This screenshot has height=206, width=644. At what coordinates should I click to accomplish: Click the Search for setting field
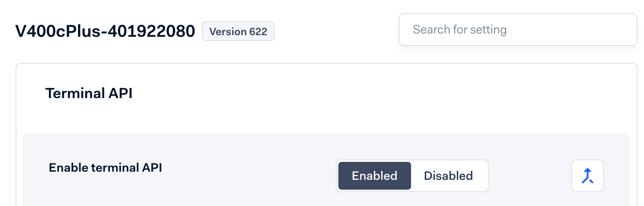tap(518, 29)
